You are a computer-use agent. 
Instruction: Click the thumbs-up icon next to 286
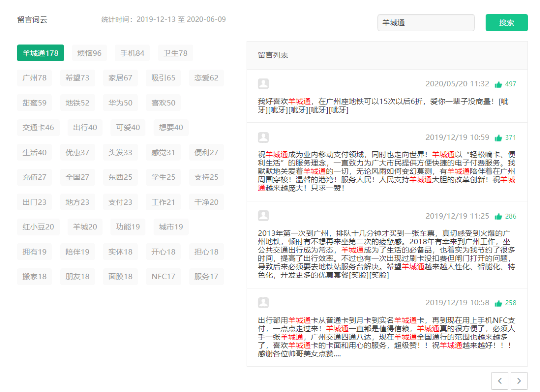[498, 217]
